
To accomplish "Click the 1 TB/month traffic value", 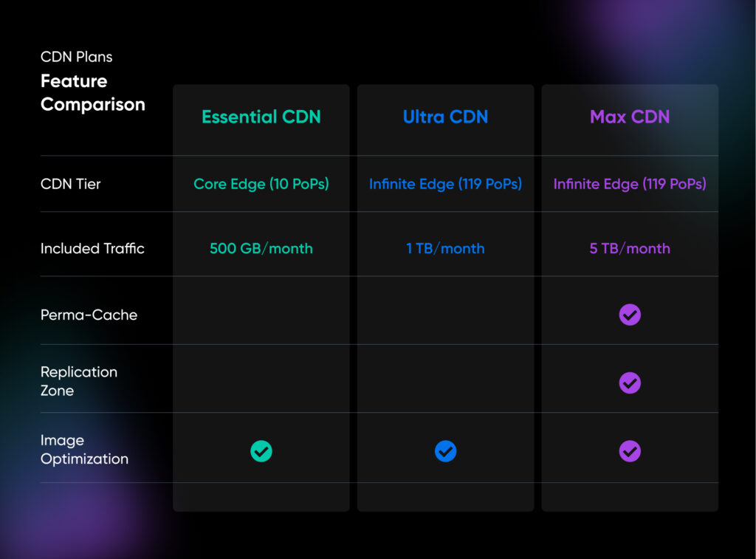I will click(x=445, y=249).
